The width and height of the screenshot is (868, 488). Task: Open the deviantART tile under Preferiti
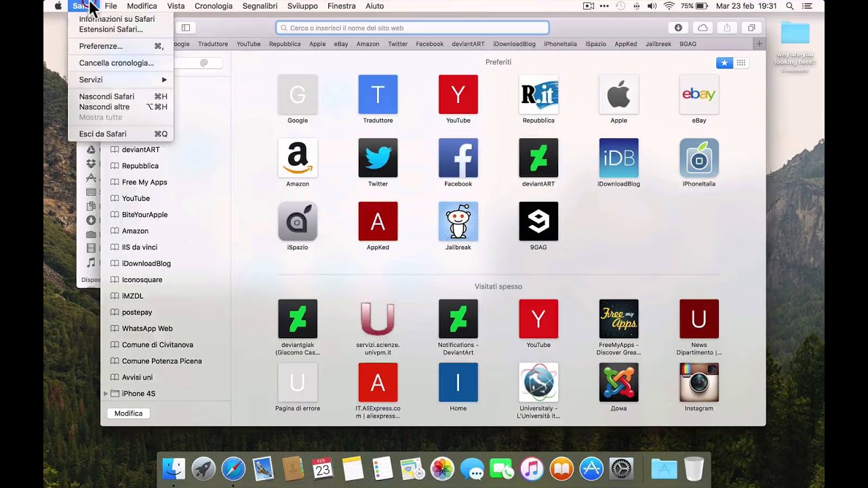pyautogui.click(x=538, y=158)
